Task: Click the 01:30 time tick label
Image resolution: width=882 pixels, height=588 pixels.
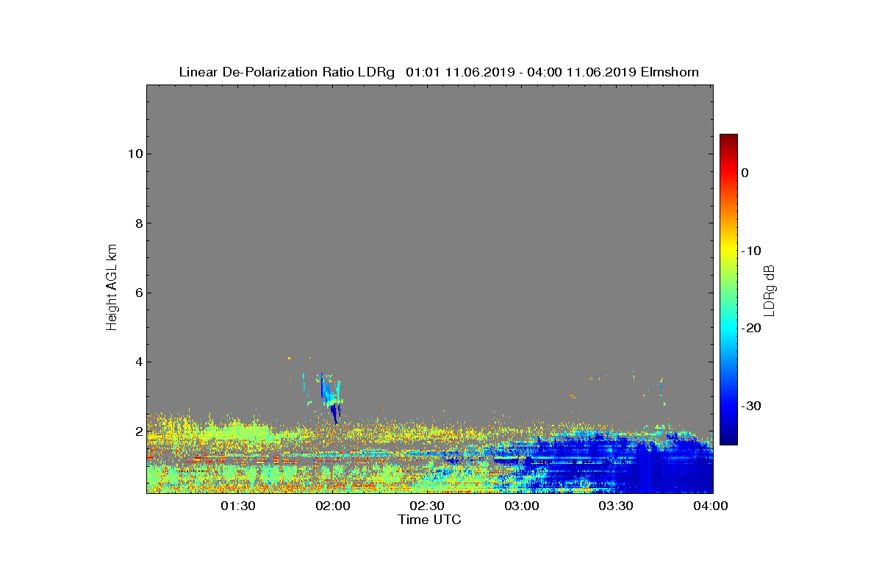Action: [x=238, y=506]
